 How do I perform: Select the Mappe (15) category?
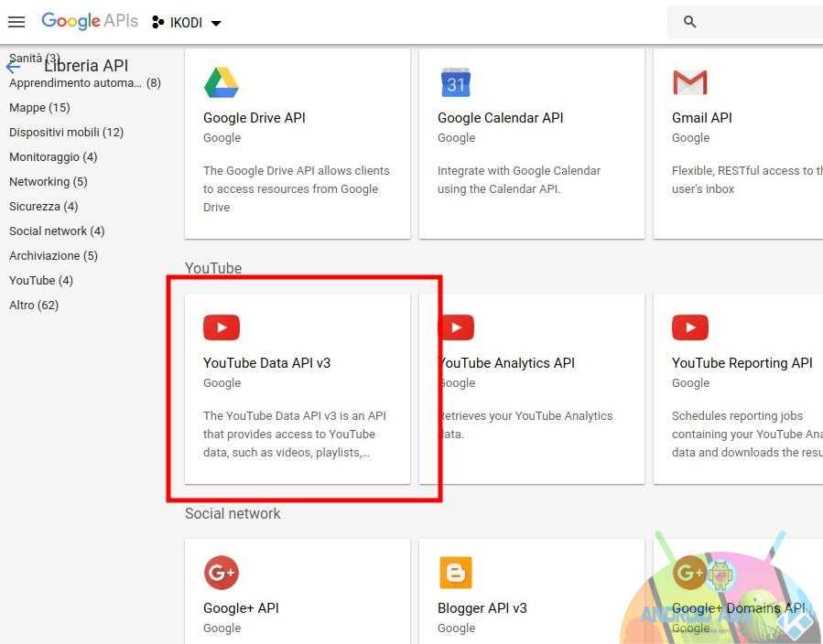coord(39,108)
